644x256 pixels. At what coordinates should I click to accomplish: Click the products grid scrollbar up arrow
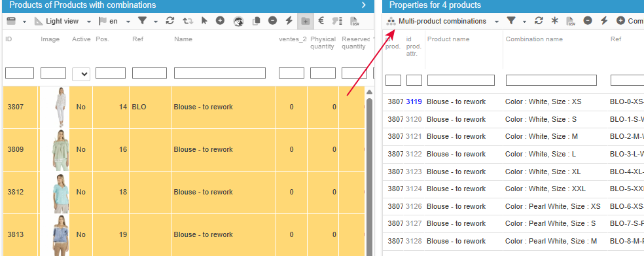[x=369, y=92]
